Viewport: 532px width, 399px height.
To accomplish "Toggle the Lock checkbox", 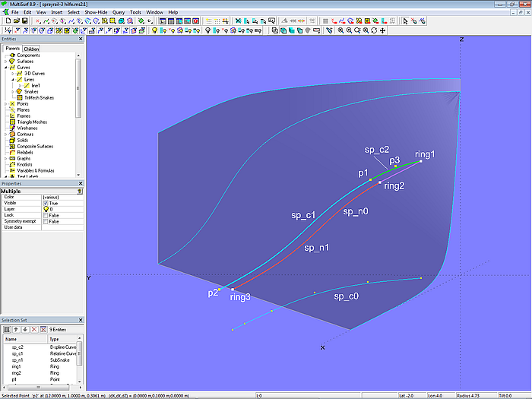I will 46,215.
